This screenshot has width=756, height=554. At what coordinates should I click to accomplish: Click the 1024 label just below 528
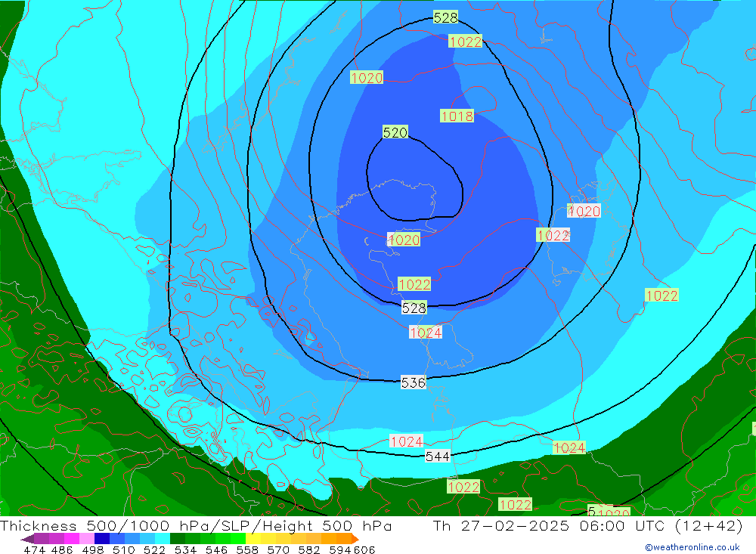coord(425,333)
